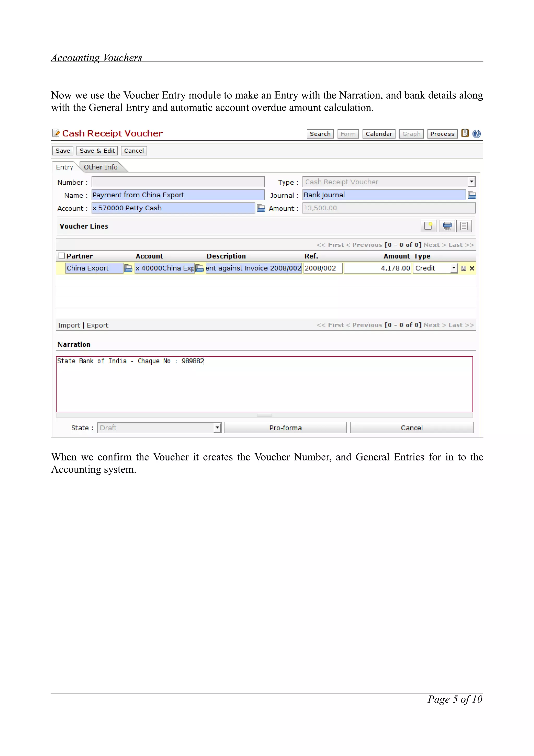Switch voucher lines to list view icon

(x=464, y=226)
